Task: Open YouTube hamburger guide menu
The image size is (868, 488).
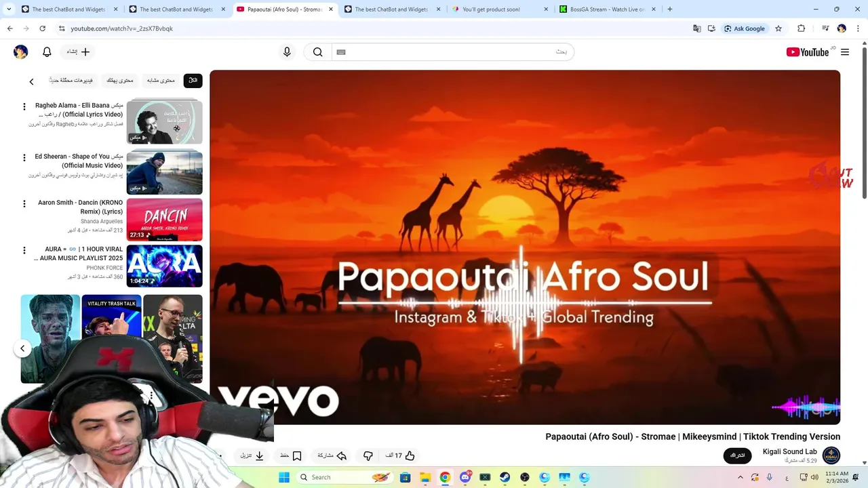Action: tap(845, 52)
